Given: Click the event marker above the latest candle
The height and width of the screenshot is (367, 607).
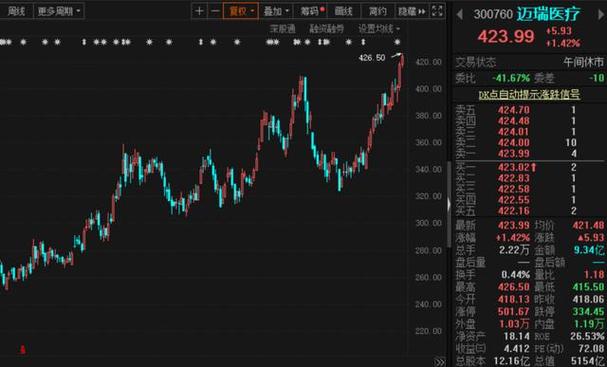Looking at the screenshot, I should pyautogui.click(x=397, y=42).
